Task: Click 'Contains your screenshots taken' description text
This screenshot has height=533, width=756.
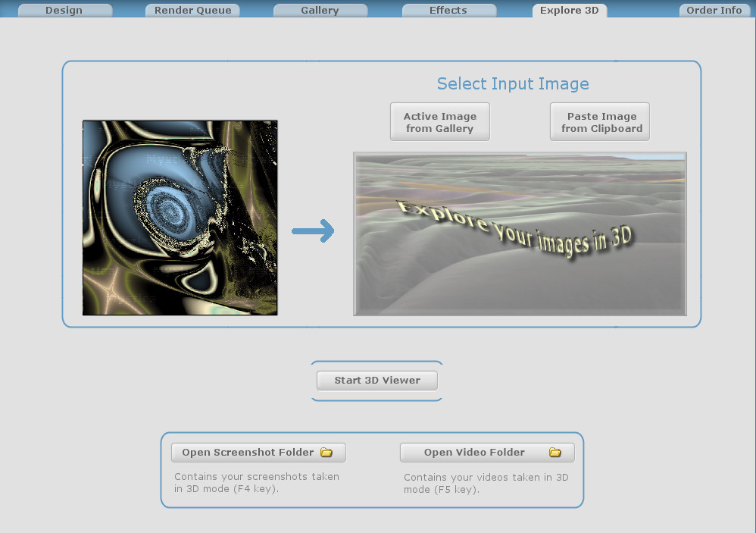Action: (x=257, y=482)
